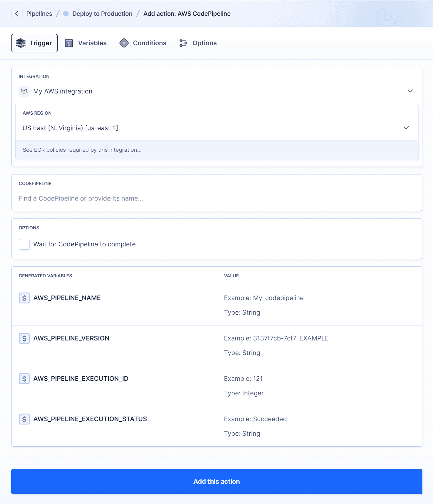Click the AWS_PIPELINE_EXECUTION_ID variable icon
The height and width of the screenshot is (504, 433).
tap(24, 379)
